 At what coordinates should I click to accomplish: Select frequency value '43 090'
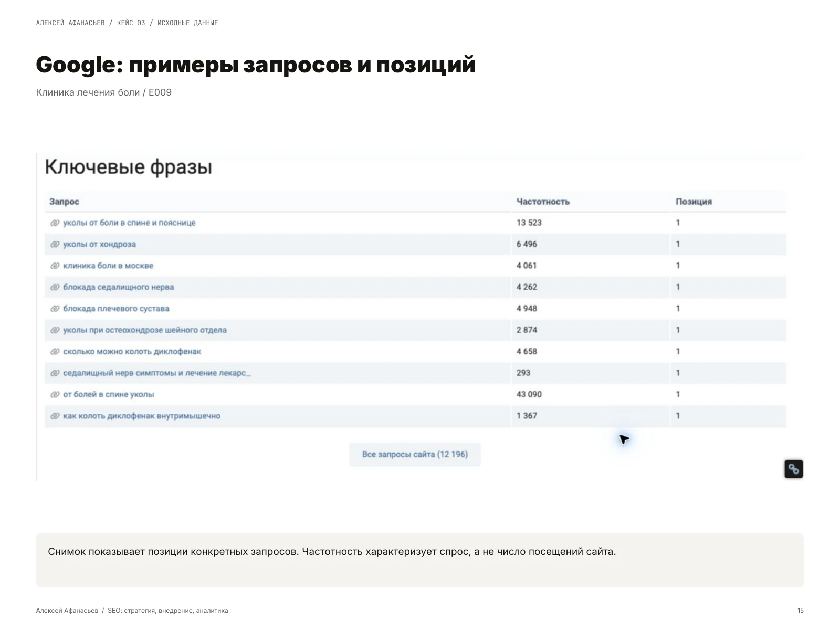pyautogui.click(x=529, y=394)
